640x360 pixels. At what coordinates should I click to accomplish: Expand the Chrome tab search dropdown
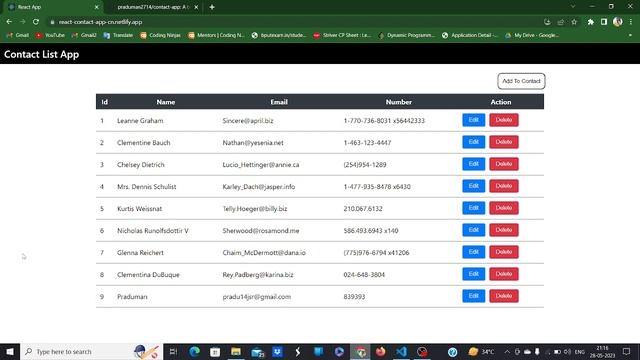click(x=573, y=7)
